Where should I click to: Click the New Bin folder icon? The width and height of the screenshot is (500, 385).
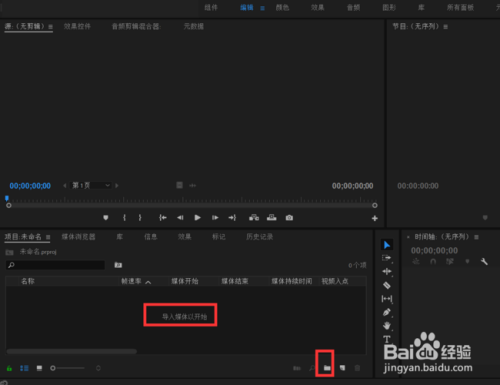(327, 368)
